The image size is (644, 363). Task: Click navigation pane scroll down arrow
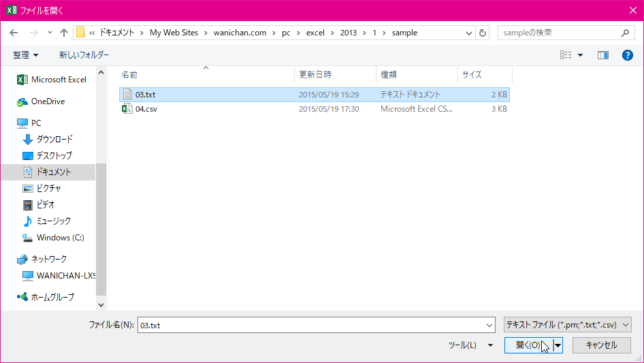[101, 305]
